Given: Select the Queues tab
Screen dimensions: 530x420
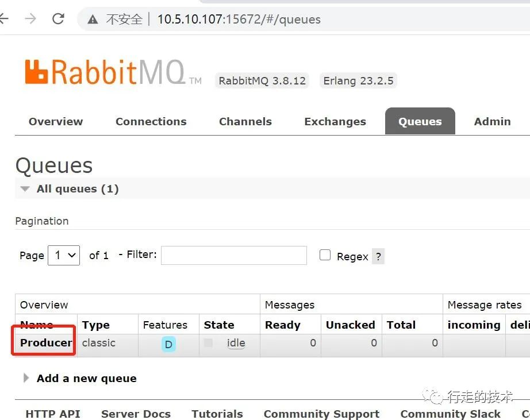Looking at the screenshot, I should tap(420, 121).
